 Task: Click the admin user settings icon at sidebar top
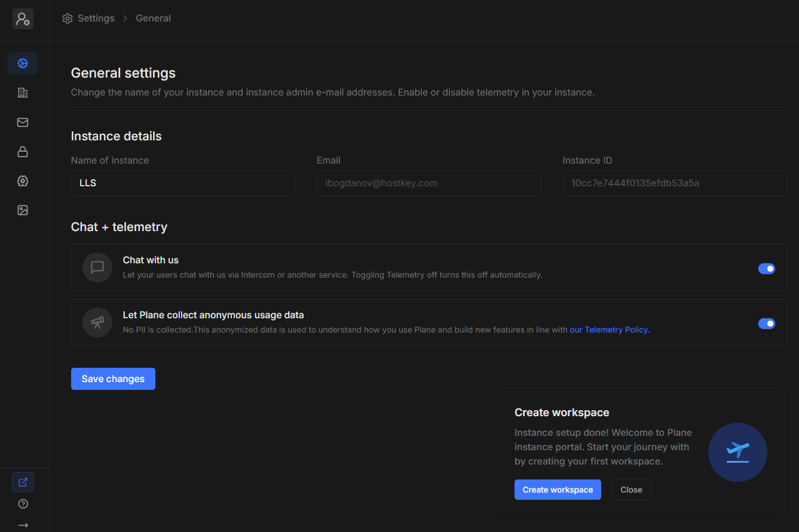tap(23, 19)
